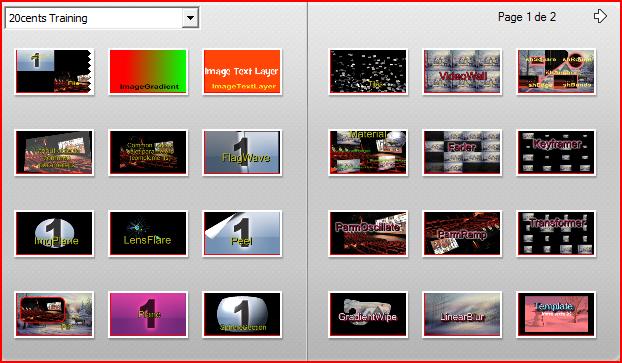This screenshot has width=622, height=363.
Task: Choose the ImgPlane effect thumbnail
Action: [54, 234]
